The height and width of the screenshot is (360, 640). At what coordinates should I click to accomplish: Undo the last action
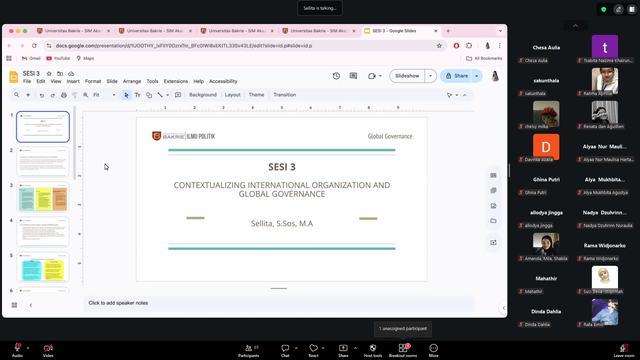(42, 95)
